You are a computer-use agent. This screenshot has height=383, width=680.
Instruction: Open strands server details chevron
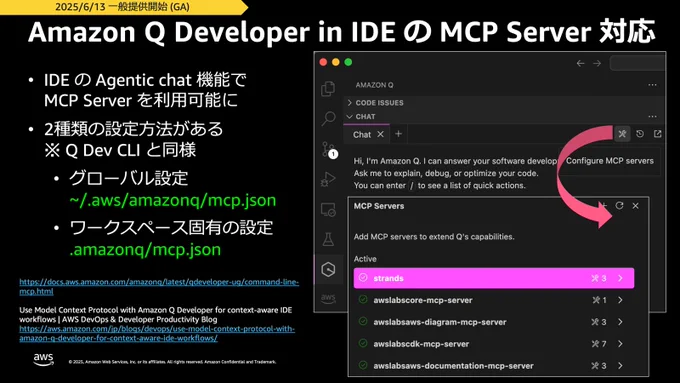[x=620, y=278]
